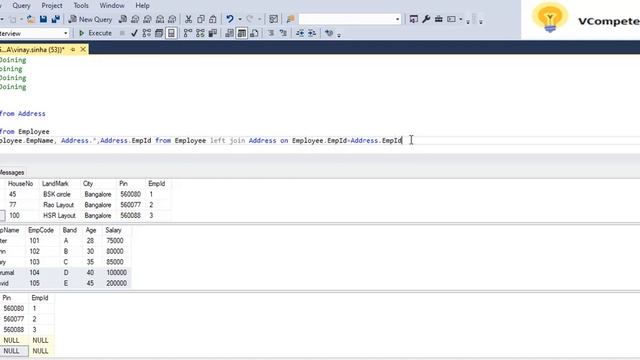Expand the window layout icon dropdown arrow
Image resolution: width=640 pixels, height=360 pixels.
pyautogui.click(x=460, y=19)
